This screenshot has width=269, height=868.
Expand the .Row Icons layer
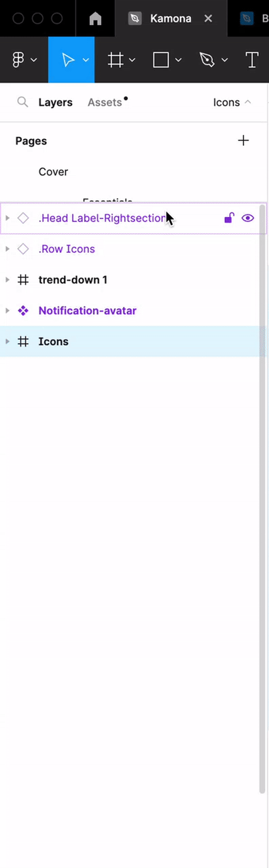coord(7,249)
